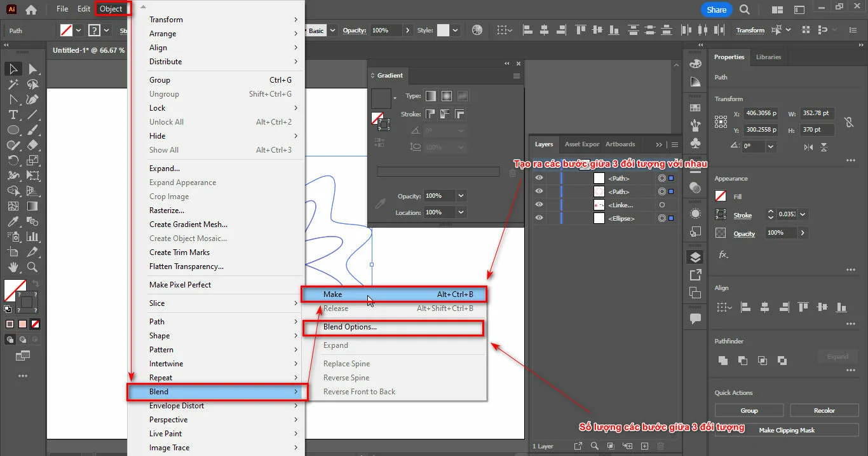Select the Hand tool
Image resolution: width=868 pixels, height=456 pixels.
(13, 267)
